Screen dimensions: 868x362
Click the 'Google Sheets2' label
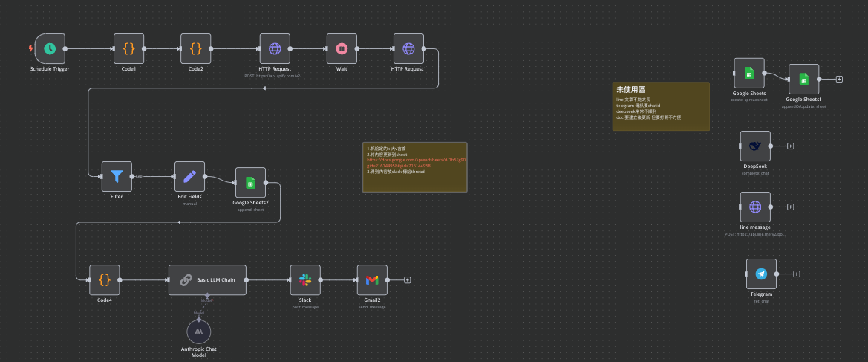click(250, 203)
